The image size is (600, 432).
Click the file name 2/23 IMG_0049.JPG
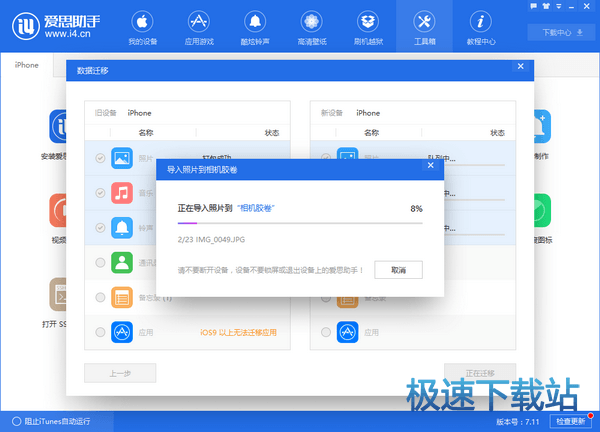(x=211, y=240)
